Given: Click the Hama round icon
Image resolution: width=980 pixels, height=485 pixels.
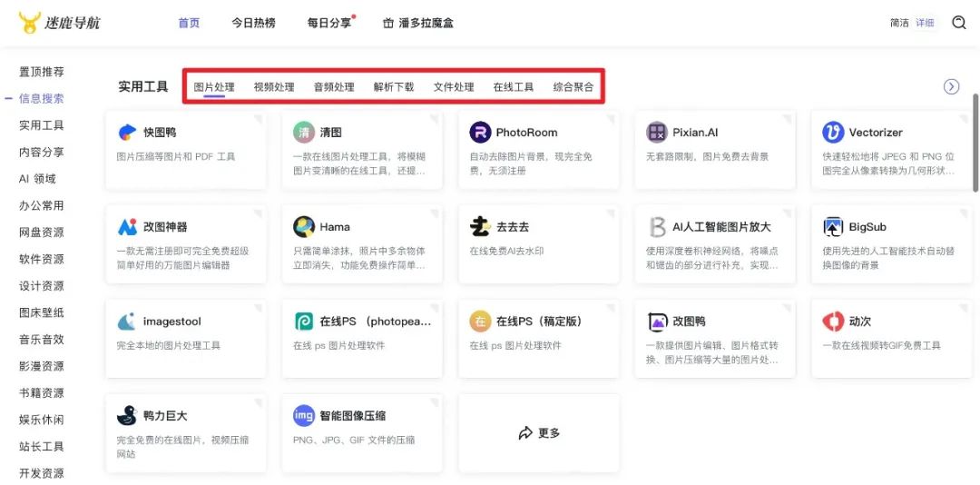Looking at the screenshot, I should click(x=304, y=227).
